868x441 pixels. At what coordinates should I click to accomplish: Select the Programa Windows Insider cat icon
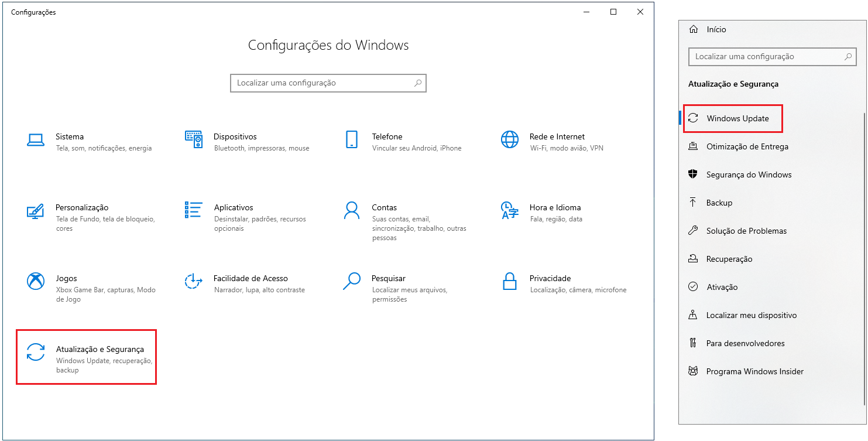(x=693, y=371)
